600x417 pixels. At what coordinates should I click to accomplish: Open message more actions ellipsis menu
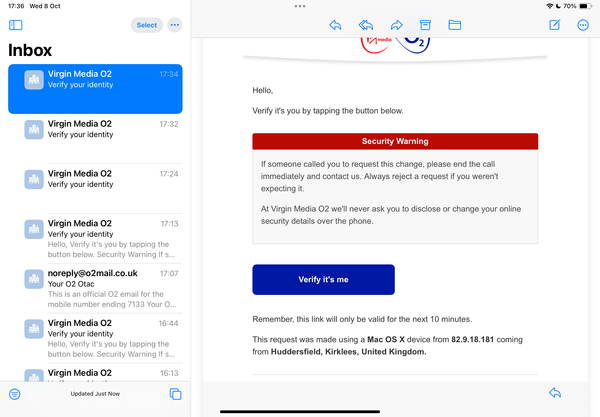583,25
